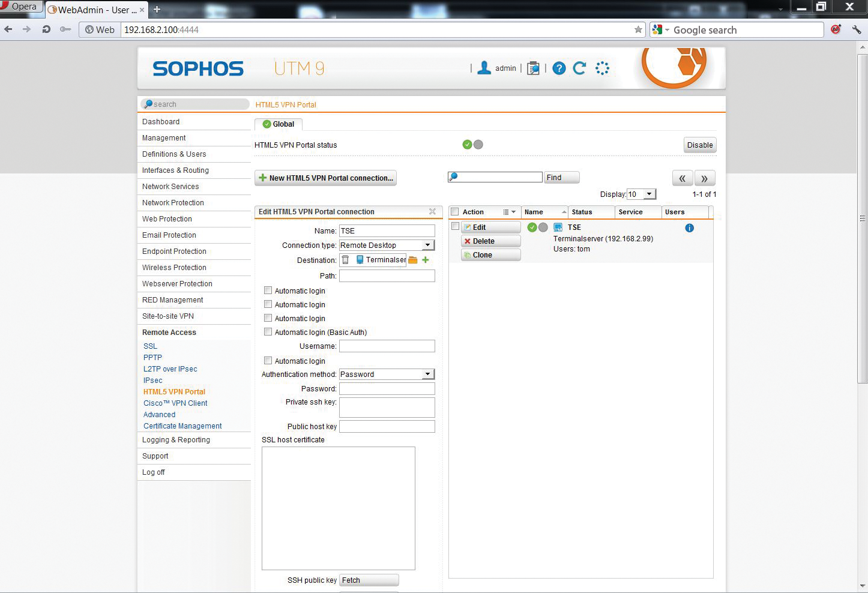Click Delete for the TSE connection

490,241
